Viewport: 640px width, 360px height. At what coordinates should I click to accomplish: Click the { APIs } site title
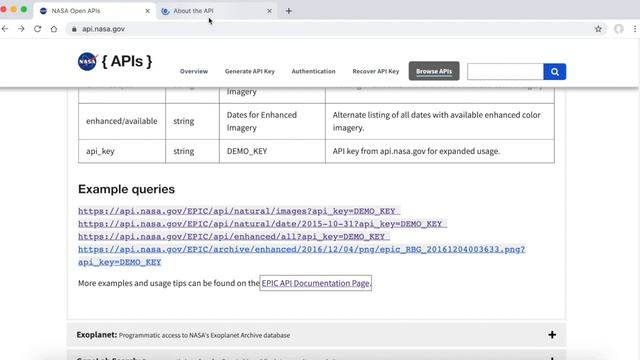pyautogui.click(x=127, y=61)
